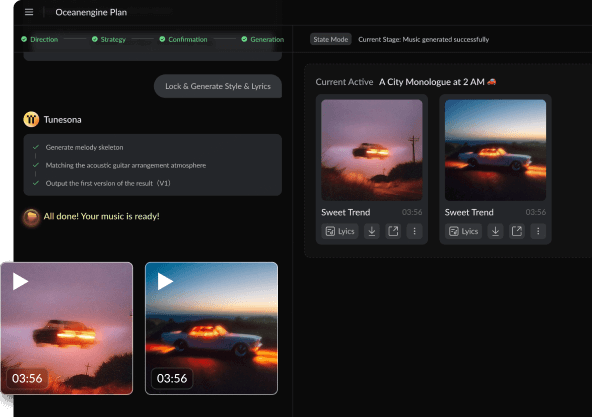The width and height of the screenshot is (592, 417).
Task: Play the pink sky floating car track
Action: click(x=20, y=281)
